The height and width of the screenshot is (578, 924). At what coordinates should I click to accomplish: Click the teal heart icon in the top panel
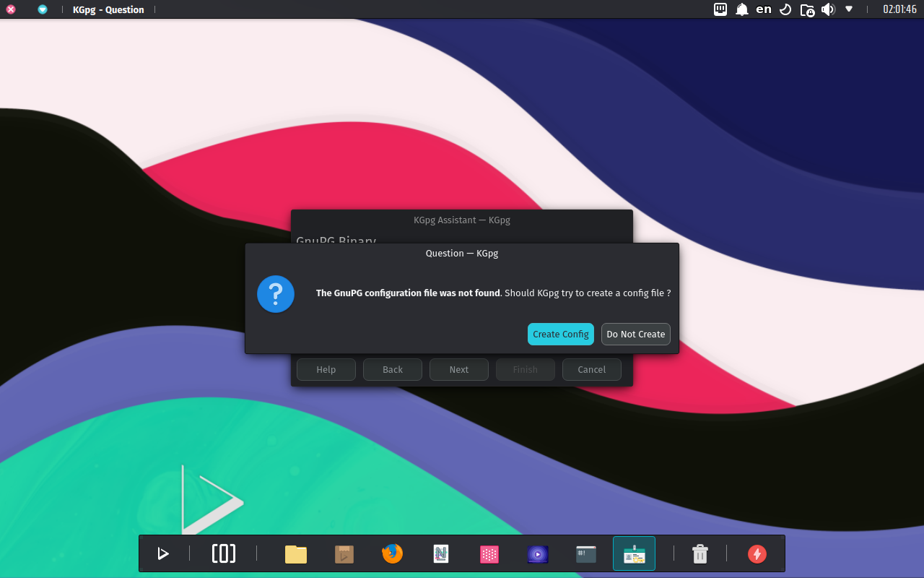(43, 9)
